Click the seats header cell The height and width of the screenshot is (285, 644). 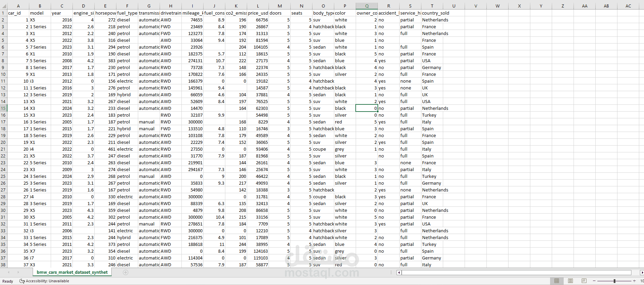[301, 13]
